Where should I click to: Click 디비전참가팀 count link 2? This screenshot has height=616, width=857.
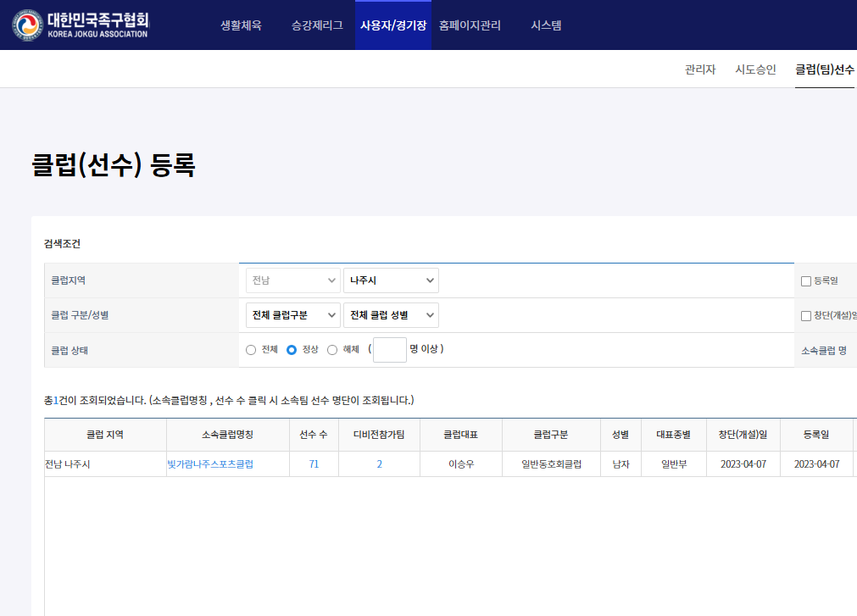(x=379, y=464)
